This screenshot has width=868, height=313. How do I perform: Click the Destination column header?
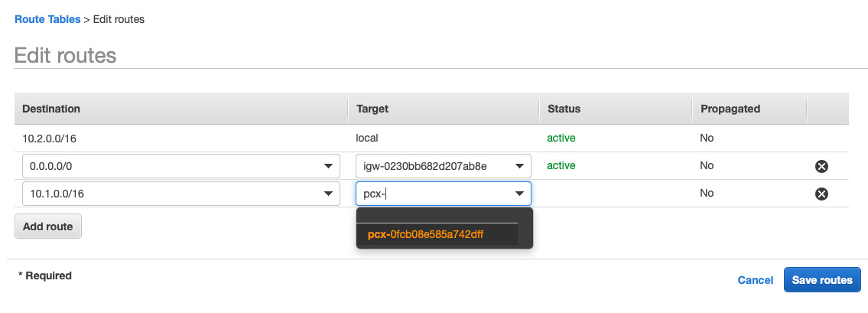click(x=51, y=109)
